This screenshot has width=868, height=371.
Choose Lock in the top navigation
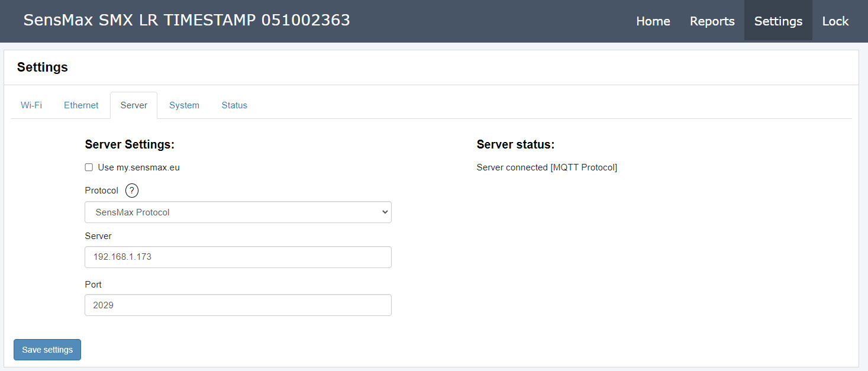[x=835, y=21]
